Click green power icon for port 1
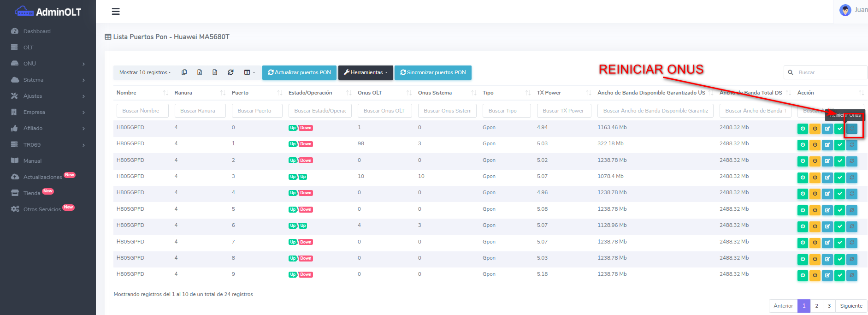This screenshot has height=315, width=868. (x=803, y=145)
